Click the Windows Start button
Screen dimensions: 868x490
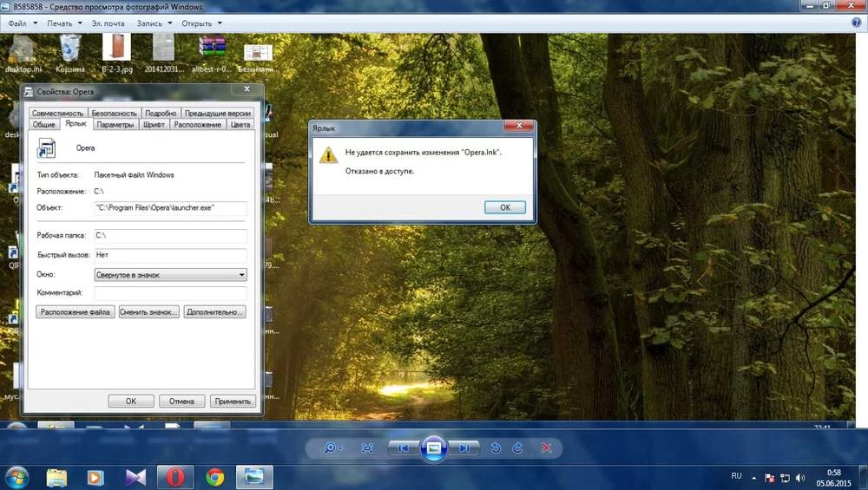16,477
